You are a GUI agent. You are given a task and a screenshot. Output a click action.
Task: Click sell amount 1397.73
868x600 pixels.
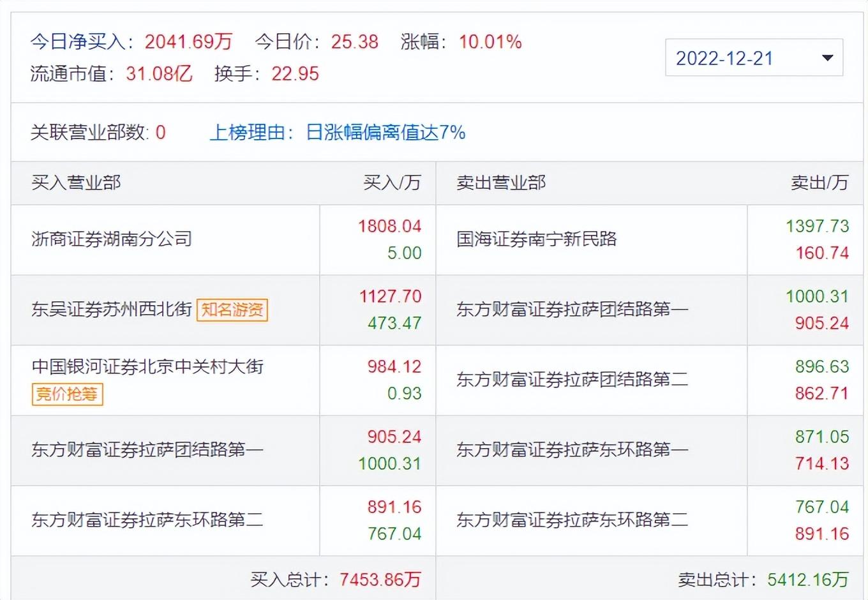click(x=818, y=226)
